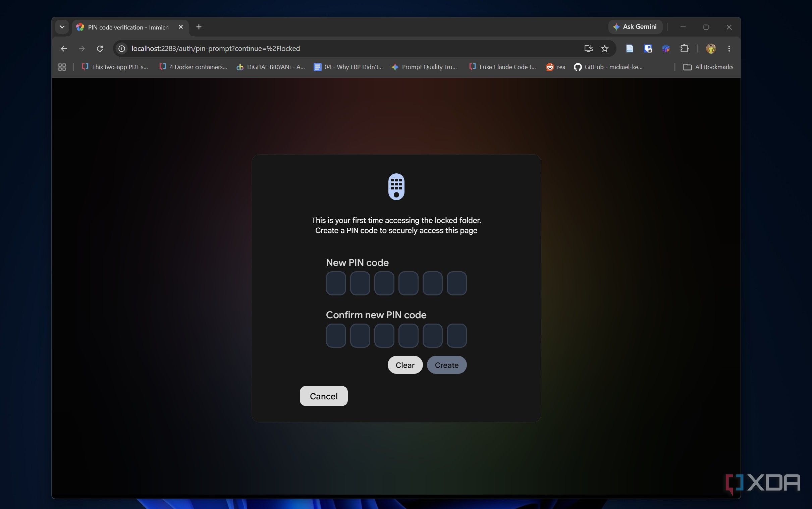Bookmark this page with the star
The width and height of the screenshot is (812, 509).
tap(605, 49)
